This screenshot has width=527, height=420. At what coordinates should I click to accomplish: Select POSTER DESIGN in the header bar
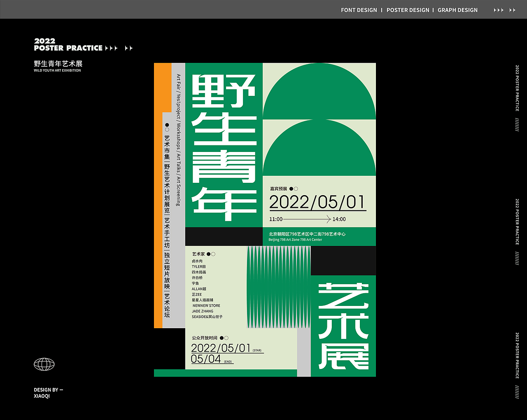(408, 10)
